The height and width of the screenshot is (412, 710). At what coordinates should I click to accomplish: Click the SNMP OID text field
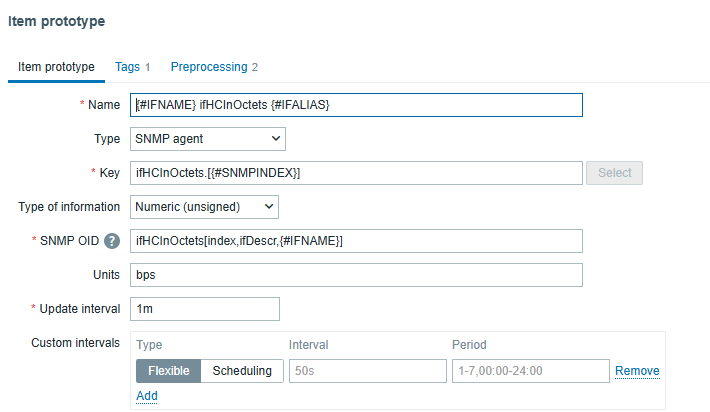click(x=356, y=241)
